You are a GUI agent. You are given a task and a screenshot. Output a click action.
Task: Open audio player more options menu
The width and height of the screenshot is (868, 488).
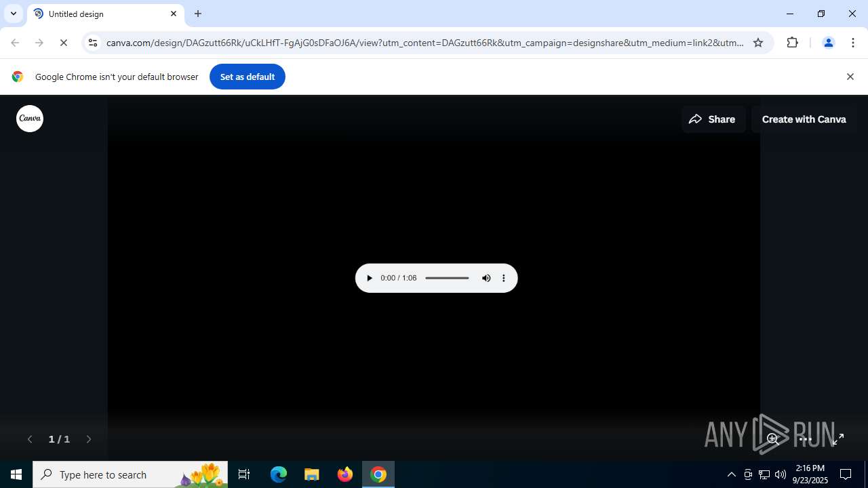point(504,278)
